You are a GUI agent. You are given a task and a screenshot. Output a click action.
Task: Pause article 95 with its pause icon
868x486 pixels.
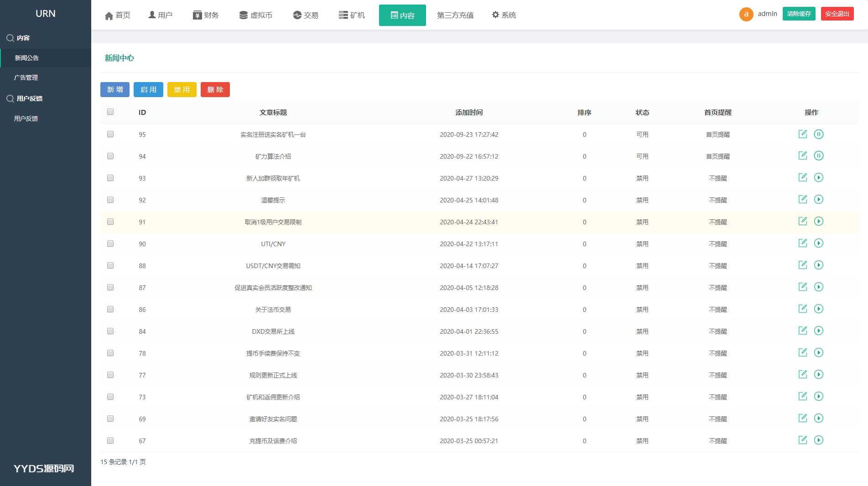pos(819,134)
